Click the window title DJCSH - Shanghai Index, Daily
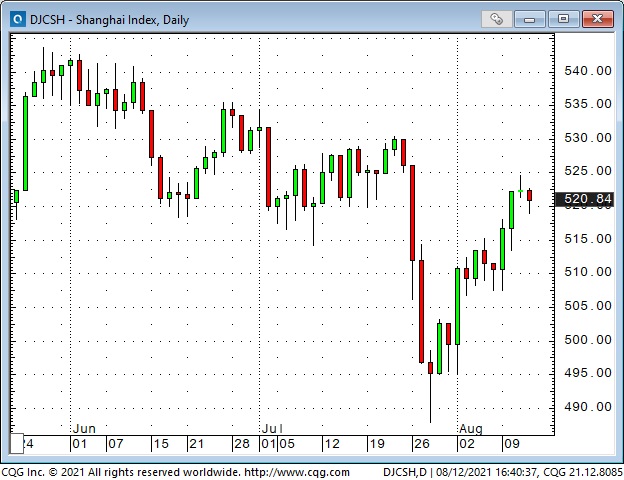Image resolution: width=624 pixels, height=480 pixels. coord(109,20)
